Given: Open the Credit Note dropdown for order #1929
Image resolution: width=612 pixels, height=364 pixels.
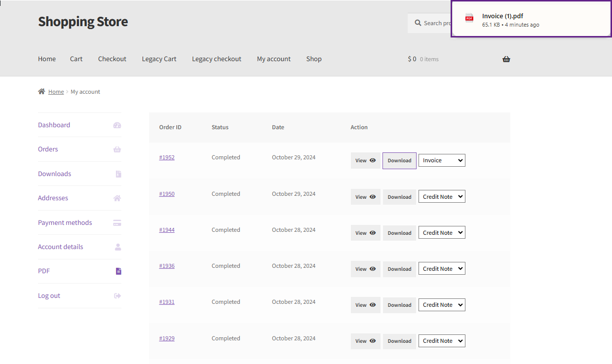Looking at the screenshot, I should tap(442, 341).
